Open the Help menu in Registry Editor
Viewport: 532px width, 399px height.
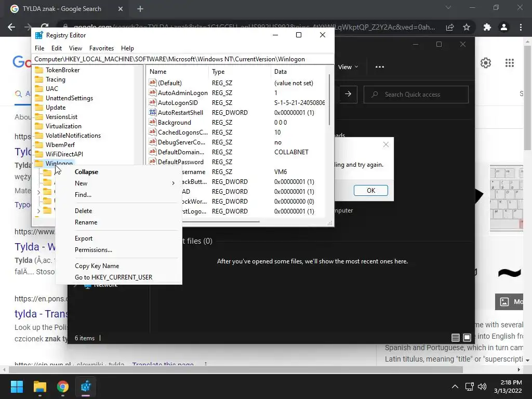pos(128,48)
